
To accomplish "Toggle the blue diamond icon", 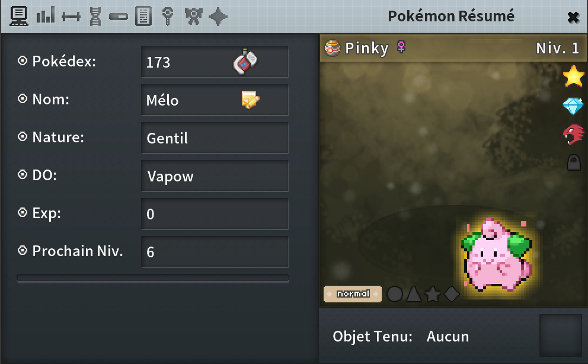I will click(x=573, y=107).
